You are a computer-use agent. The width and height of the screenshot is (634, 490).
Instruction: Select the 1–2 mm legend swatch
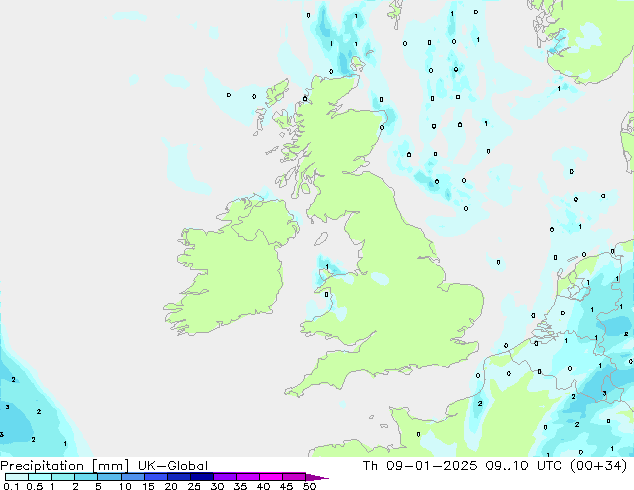tap(63, 477)
